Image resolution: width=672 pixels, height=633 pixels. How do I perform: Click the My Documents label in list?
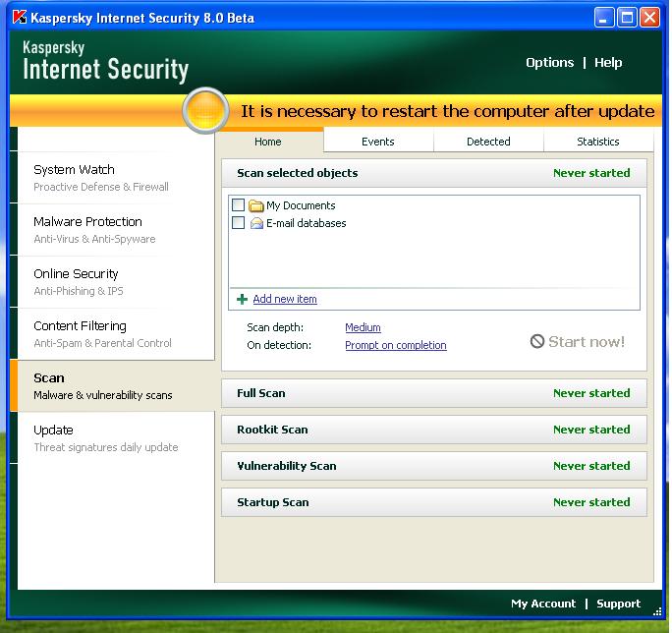(x=301, y=205)
